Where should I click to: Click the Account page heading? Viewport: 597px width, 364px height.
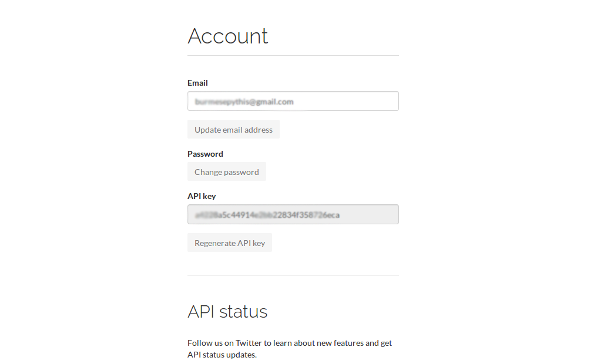pos(228,36)
